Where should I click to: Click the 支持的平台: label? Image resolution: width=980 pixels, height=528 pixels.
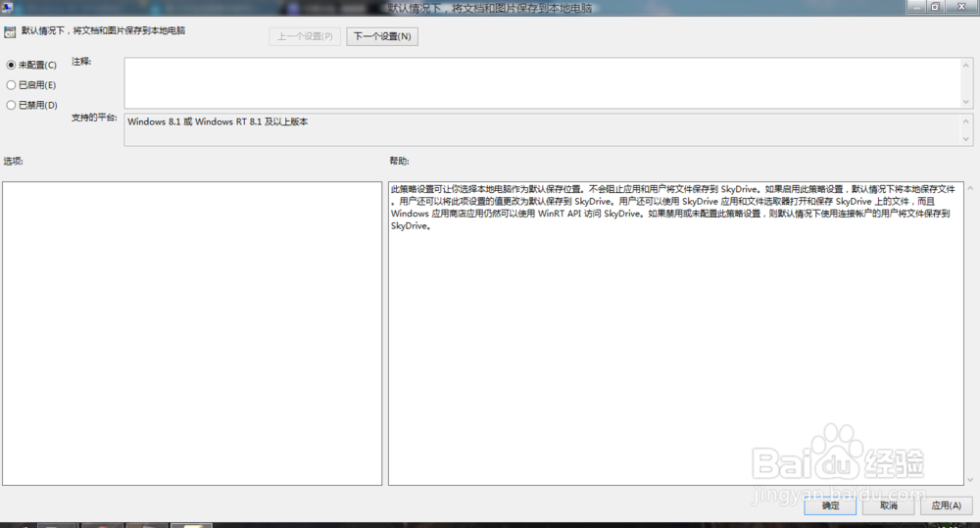94,118
